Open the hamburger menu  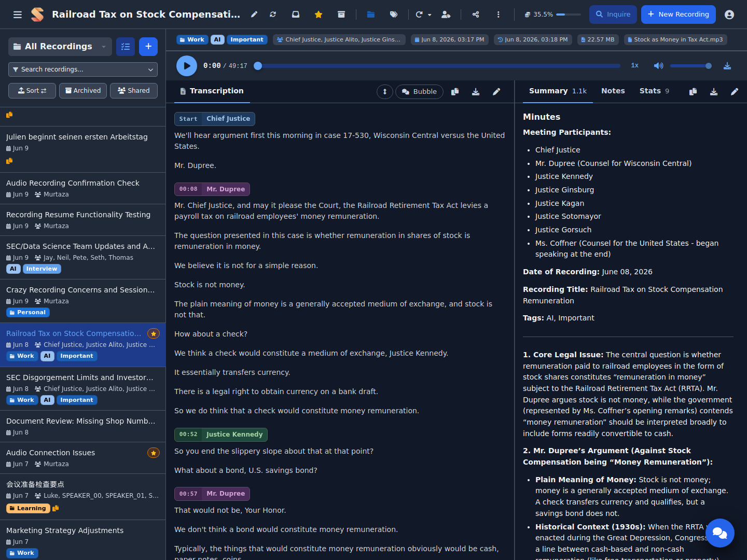pos(18,15)
